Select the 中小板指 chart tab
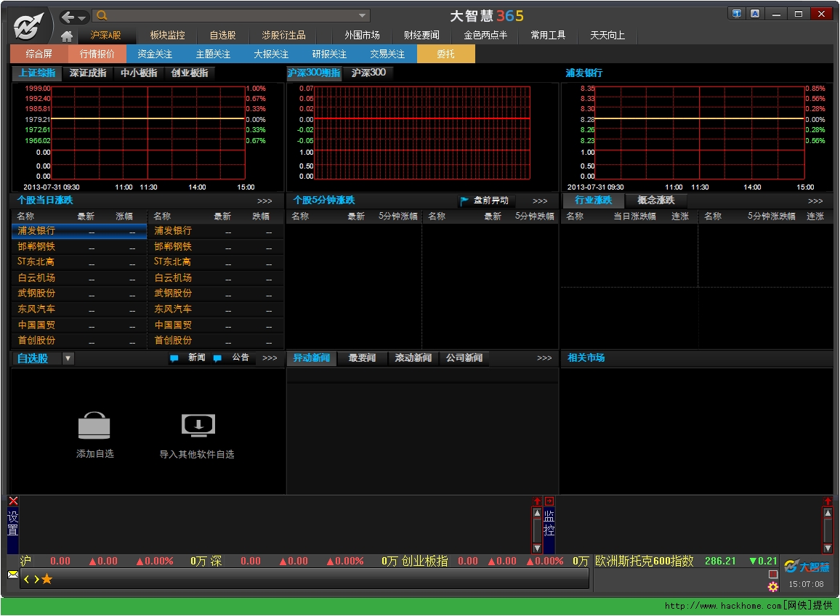 coord(139,73)
